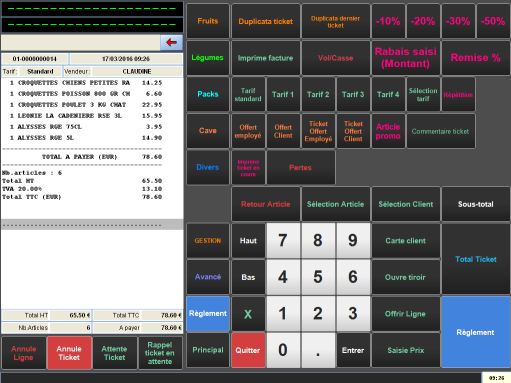Screen dimensions: 511x383
Task: Click the large blue Règlement payment button
Action: click(x=475, y=332)
